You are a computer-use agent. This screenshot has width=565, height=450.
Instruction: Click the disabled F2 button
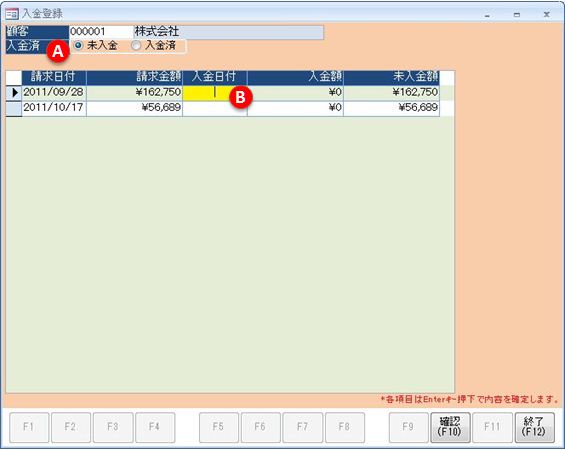71,427
